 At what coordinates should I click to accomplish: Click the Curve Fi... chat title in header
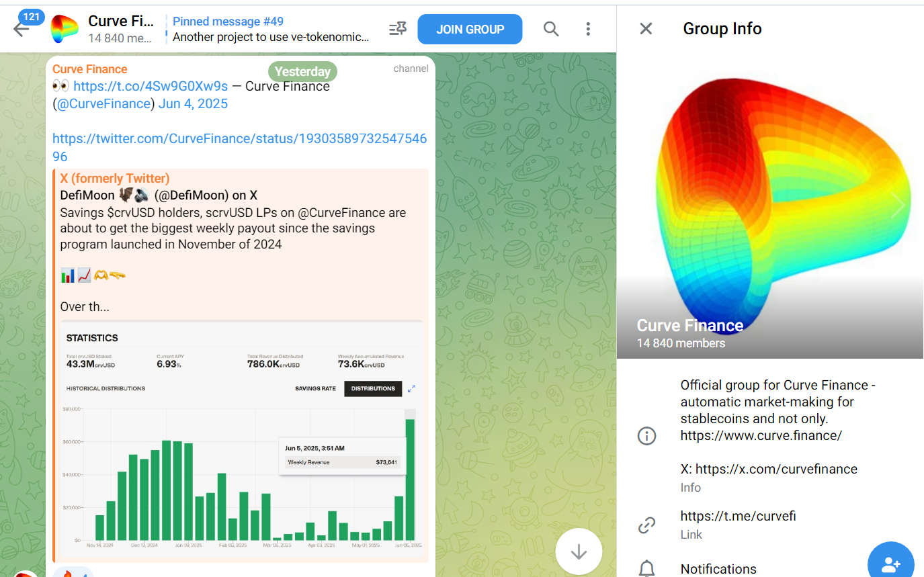click(x=121, y=21)
